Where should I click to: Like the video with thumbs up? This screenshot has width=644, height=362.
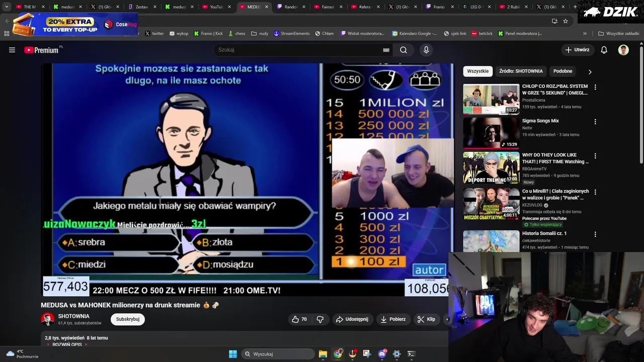[x=299, y=319]
